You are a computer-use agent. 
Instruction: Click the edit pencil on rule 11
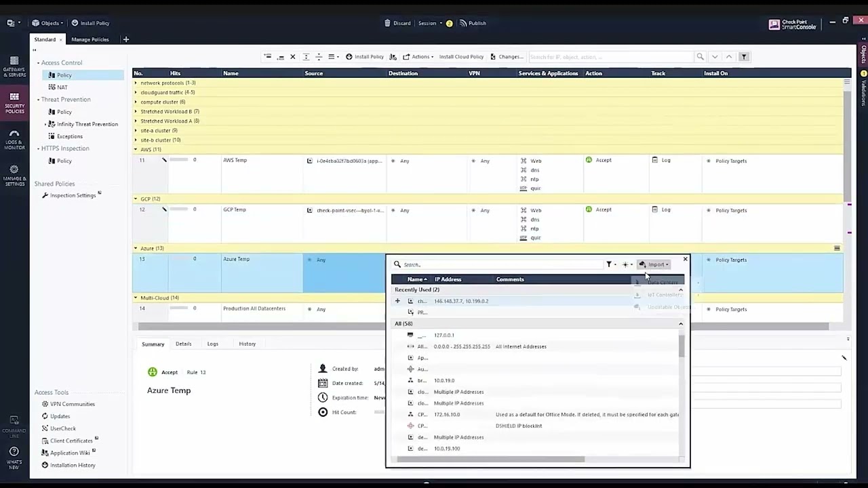pyautogui.click(x=163, y=160)
